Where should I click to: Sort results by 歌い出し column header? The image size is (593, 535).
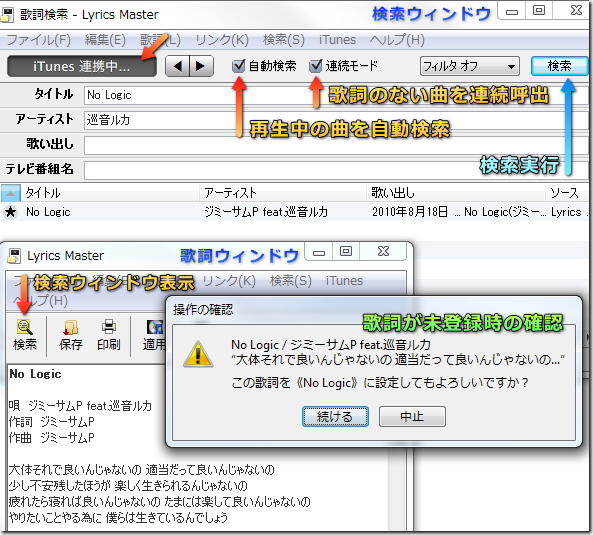pyautogui.click(x=456, y=193)
